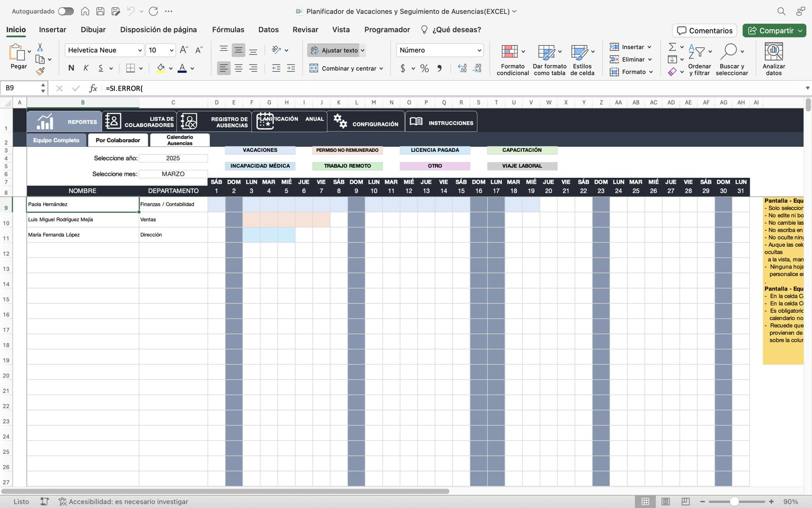The width and height of the screenshot is (812, 508).
Task: Click the save disk icon
Action: (100, 11)
